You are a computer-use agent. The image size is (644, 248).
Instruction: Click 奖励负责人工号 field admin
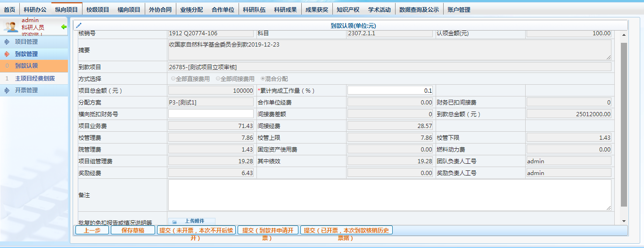click(569, 173)
